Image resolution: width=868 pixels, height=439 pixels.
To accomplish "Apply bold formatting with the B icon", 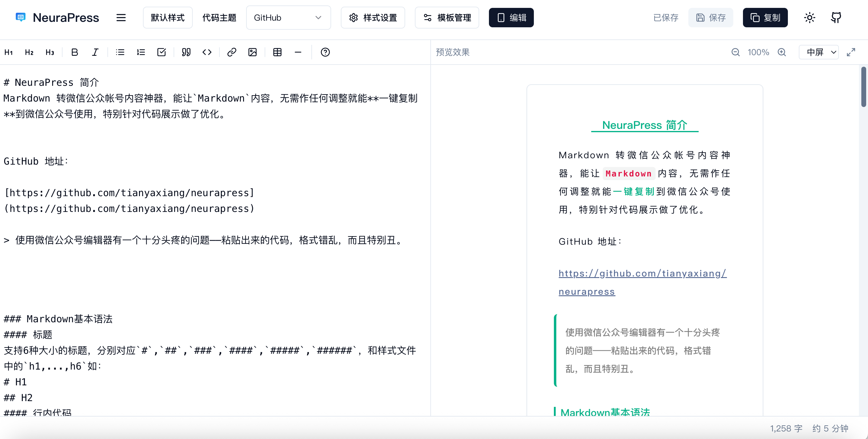I will [75, 52].
